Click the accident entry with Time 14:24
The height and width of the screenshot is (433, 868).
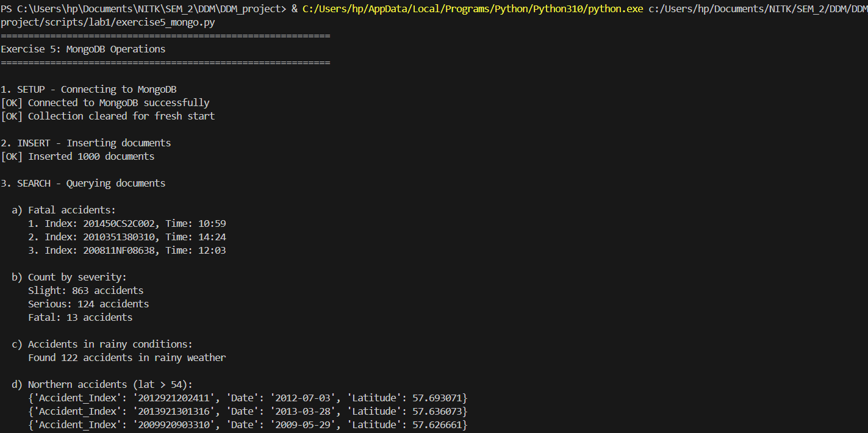tap(127, 237)
